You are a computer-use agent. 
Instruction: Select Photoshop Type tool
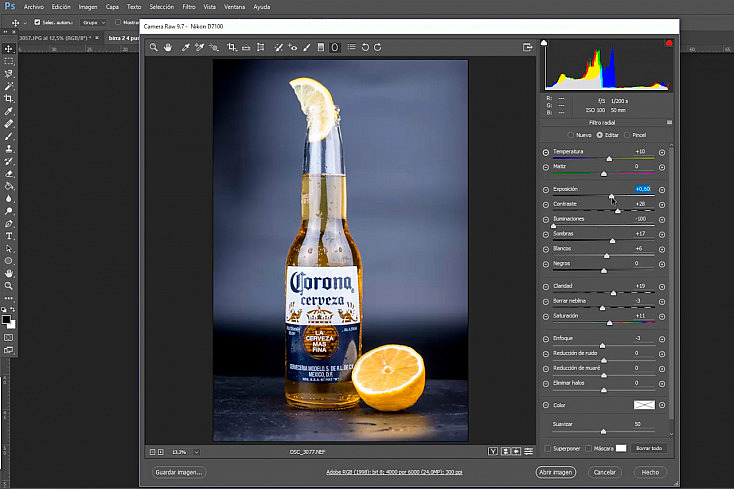tap(8, 236)
